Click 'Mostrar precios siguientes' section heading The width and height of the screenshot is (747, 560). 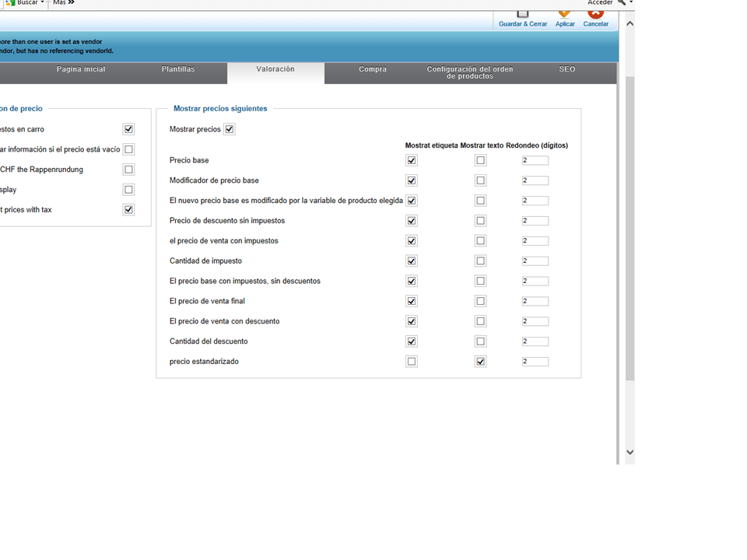coord(220,109)
